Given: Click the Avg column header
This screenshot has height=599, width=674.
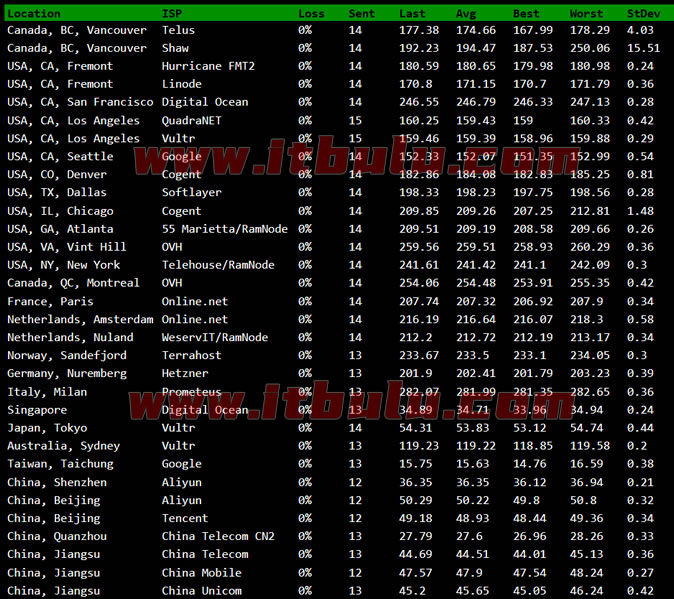Looking at the screenshot, I should (x=466, y=14).
